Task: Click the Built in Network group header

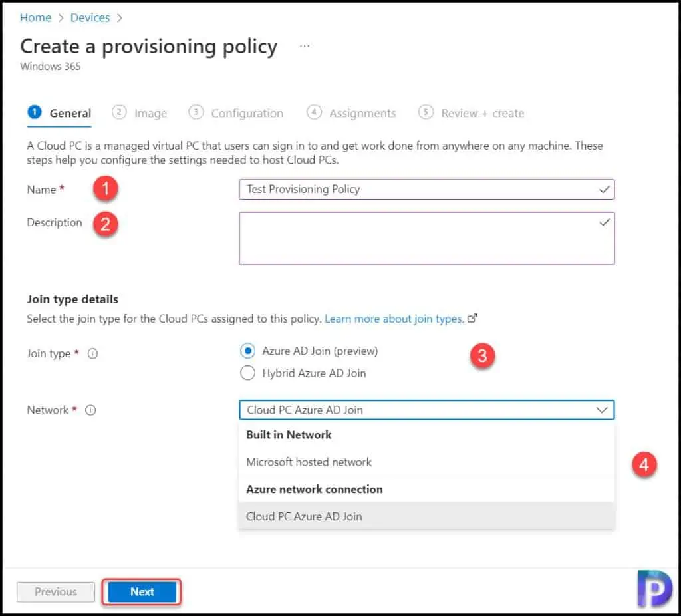Action: point(289,435)
